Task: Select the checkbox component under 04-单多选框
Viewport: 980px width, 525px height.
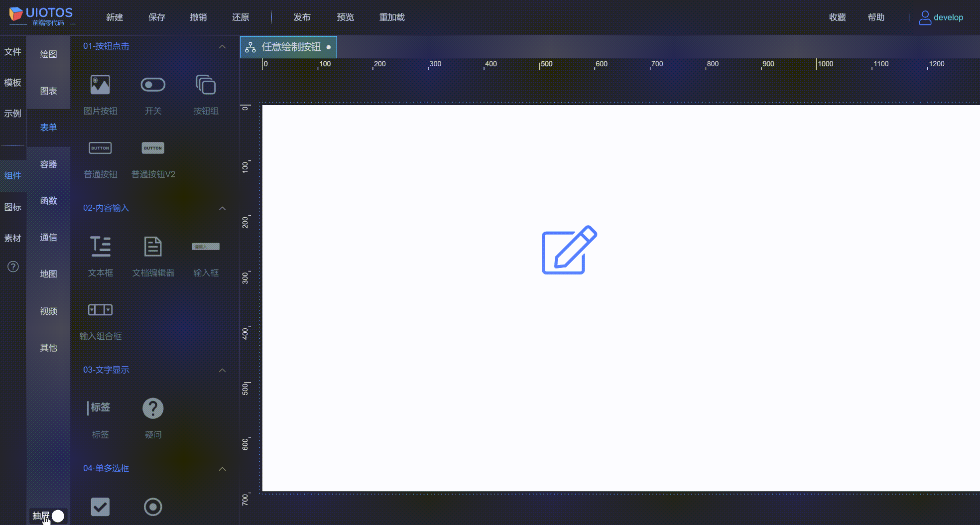Action: [100, 507]
